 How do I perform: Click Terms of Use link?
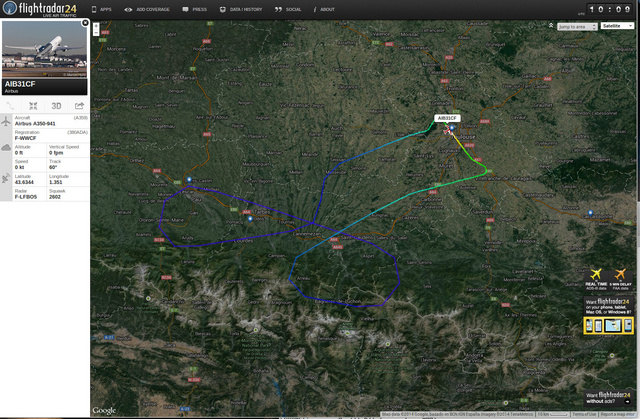coord(584,414)
